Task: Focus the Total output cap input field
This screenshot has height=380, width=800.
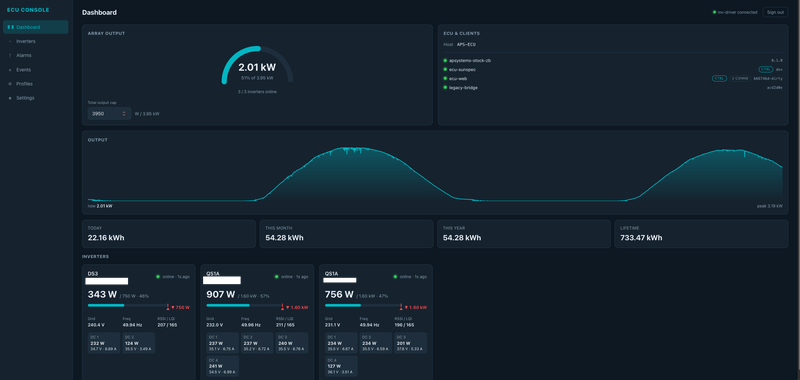Action: (109, 114)
